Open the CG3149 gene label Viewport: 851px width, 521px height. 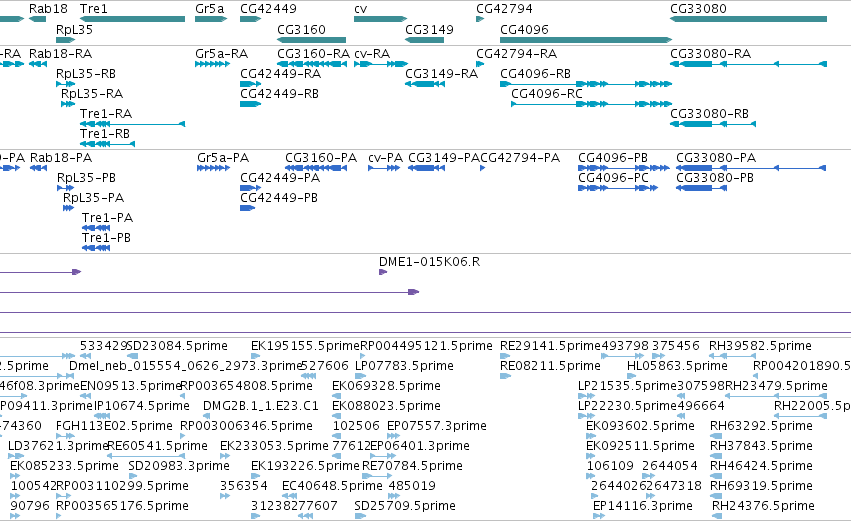[x=429, y=29]
